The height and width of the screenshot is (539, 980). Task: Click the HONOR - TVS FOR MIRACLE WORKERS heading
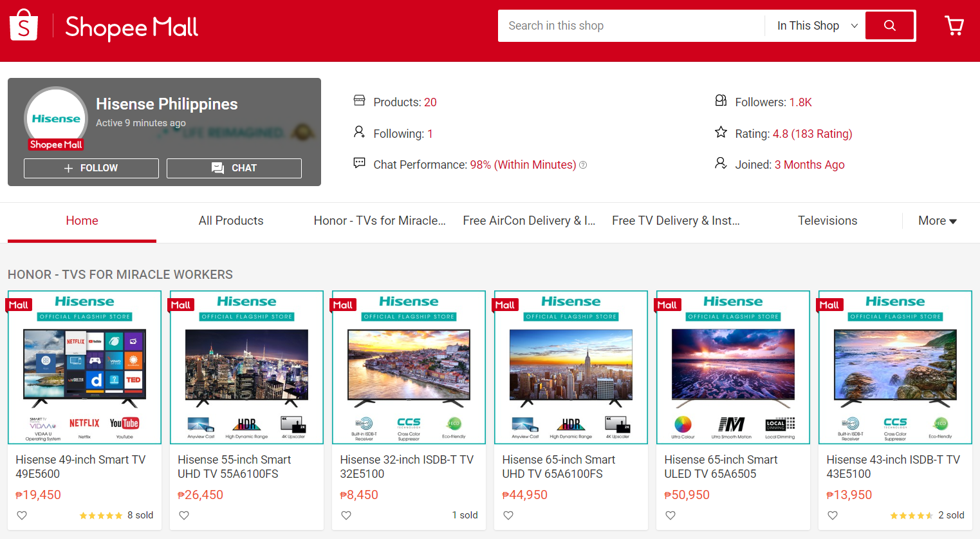(120, 274)
